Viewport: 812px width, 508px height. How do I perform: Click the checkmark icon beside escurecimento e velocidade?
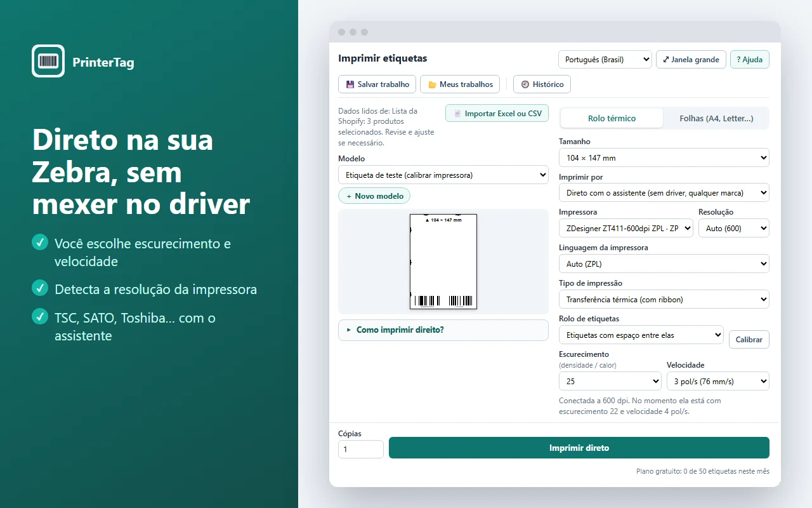(40, 242)
